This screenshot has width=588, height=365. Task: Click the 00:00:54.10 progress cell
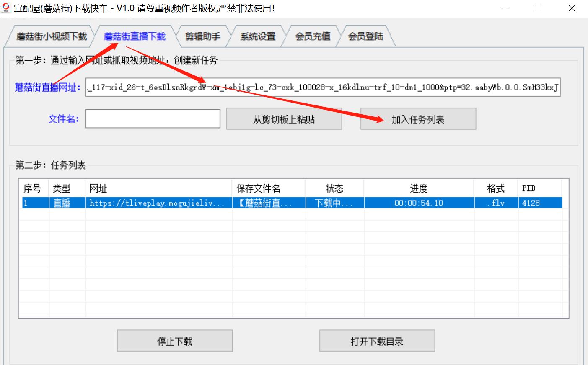pyautogui.click(x=419, y=203)
